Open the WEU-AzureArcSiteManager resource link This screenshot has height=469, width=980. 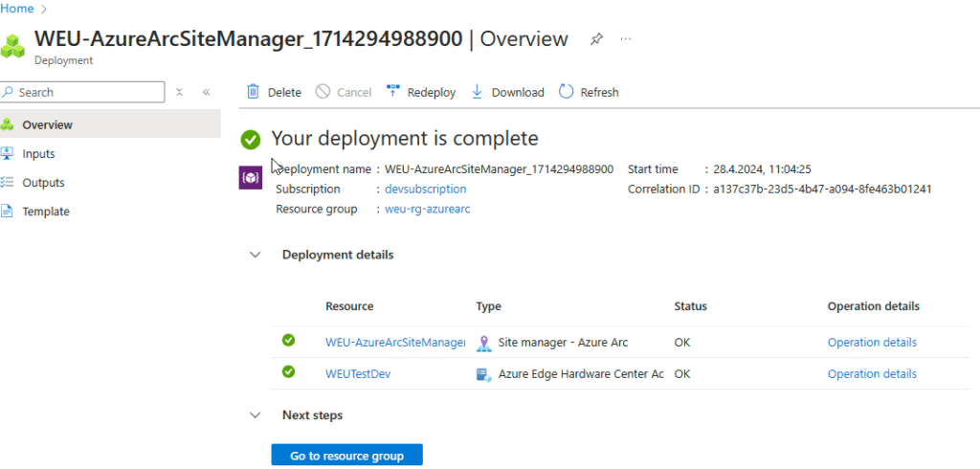click(395, 343)
